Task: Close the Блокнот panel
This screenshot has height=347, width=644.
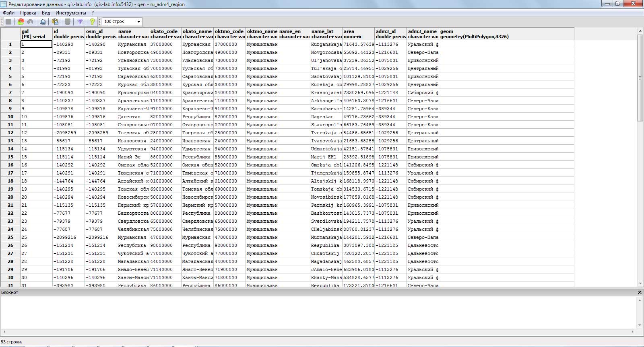Action: [640, 292]
